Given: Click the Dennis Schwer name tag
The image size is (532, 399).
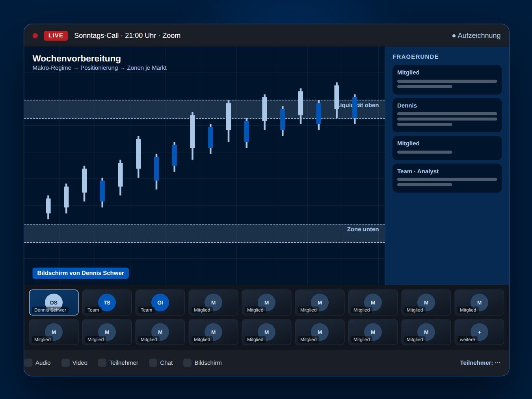Looking at the screenshot, I should coord(50,310).
